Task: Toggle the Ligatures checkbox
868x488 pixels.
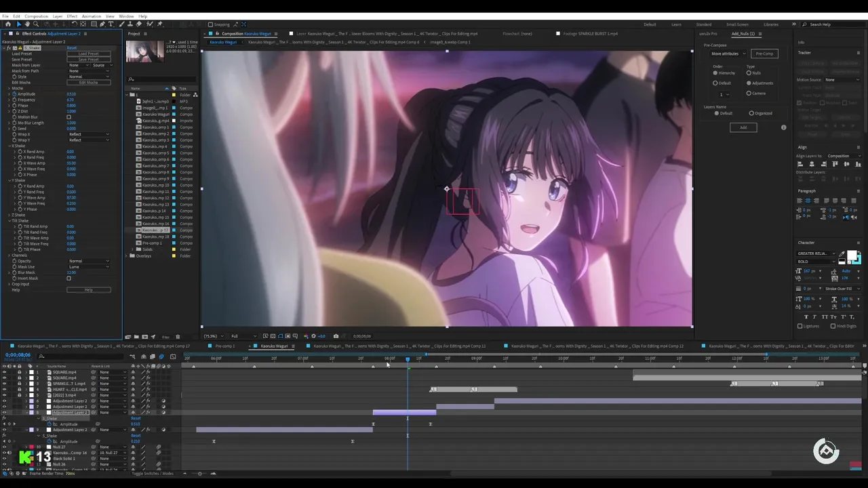Action: point(800,326)
